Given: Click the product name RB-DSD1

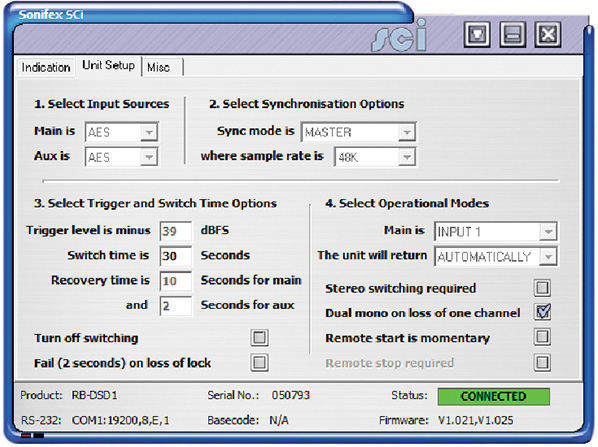Looking at the screenshot, I should [x=95, y=395].
